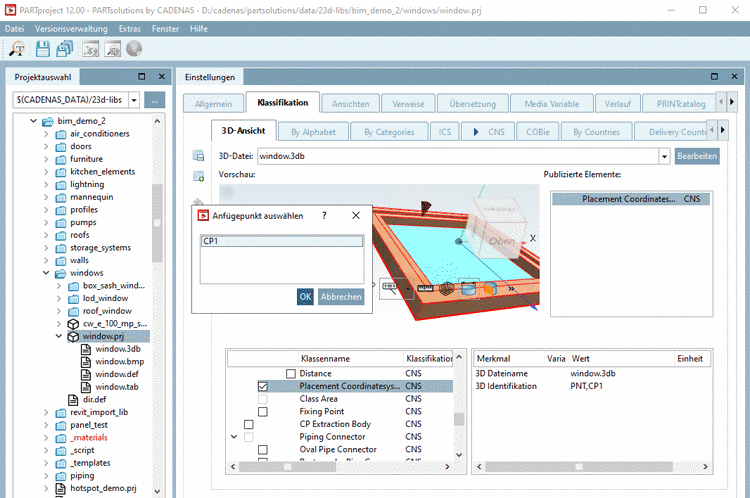Click the gray globe toolbar icon

point(134,49)
